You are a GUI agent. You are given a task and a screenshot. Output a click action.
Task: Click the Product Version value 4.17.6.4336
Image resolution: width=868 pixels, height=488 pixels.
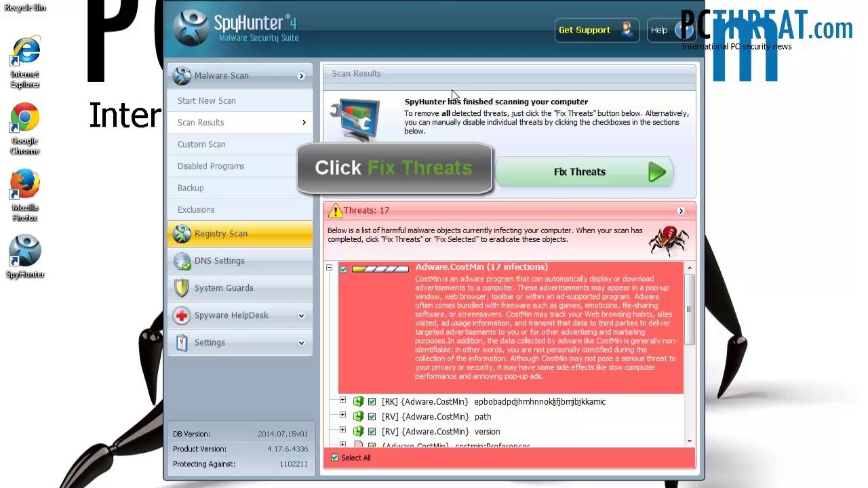[x=288, y=449]
